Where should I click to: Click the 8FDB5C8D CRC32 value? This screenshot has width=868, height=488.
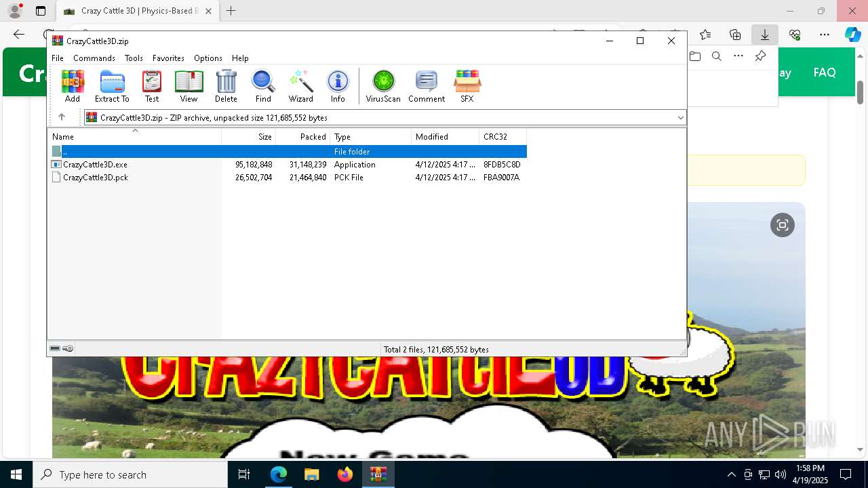(502, 165)
